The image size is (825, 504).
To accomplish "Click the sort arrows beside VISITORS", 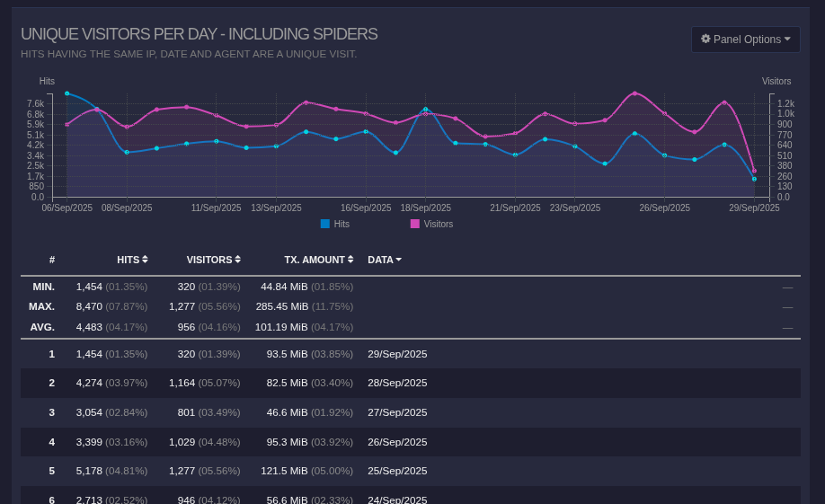I will (237, 260).
